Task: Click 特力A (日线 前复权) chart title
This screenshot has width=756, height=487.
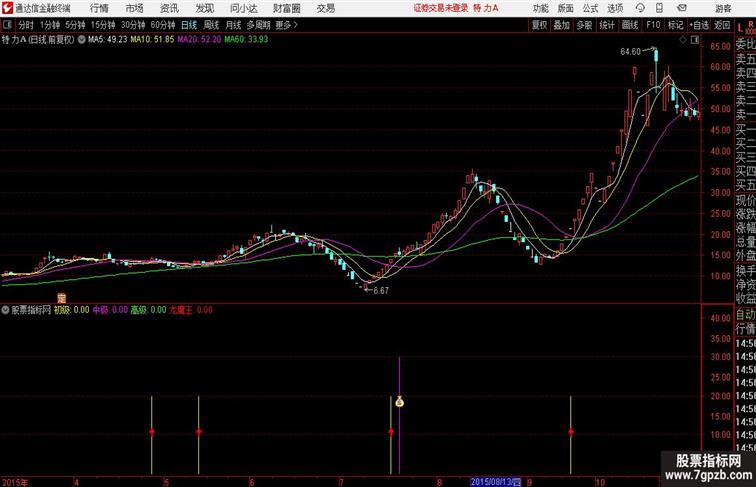Action: (x=38, y=40)
